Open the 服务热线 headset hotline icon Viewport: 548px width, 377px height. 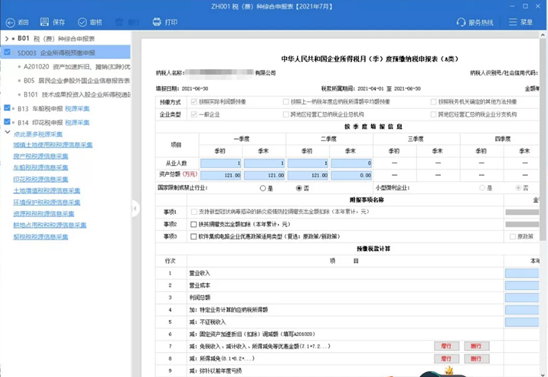pos(461,22)
